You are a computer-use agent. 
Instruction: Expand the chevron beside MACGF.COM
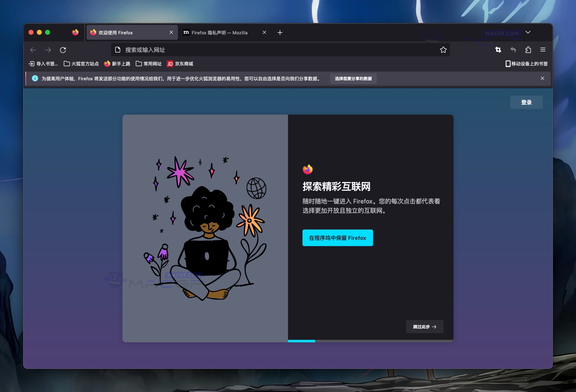coord(528,32)
